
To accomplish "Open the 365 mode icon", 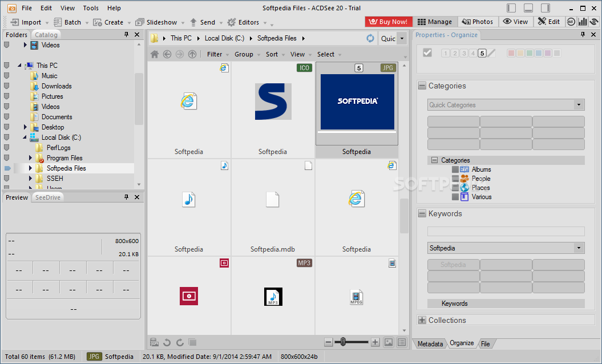I will coord(571,22).
